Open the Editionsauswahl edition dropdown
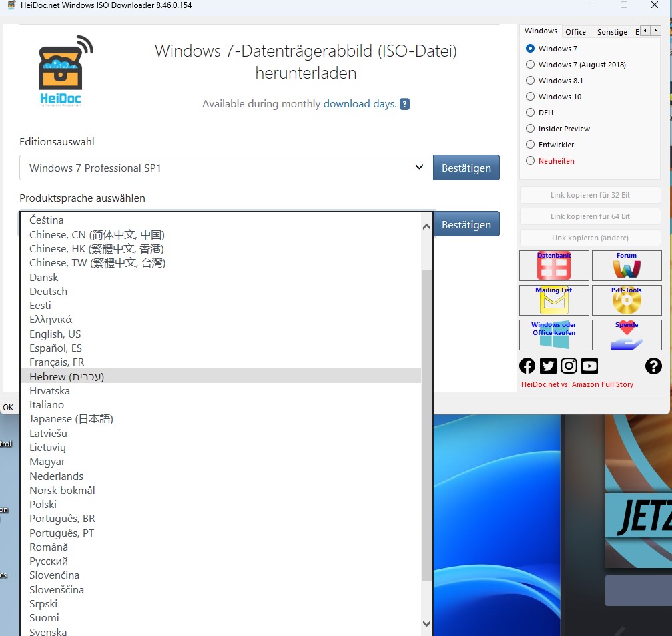The width and height of the screenshot is (672, 636). (226, 168)
